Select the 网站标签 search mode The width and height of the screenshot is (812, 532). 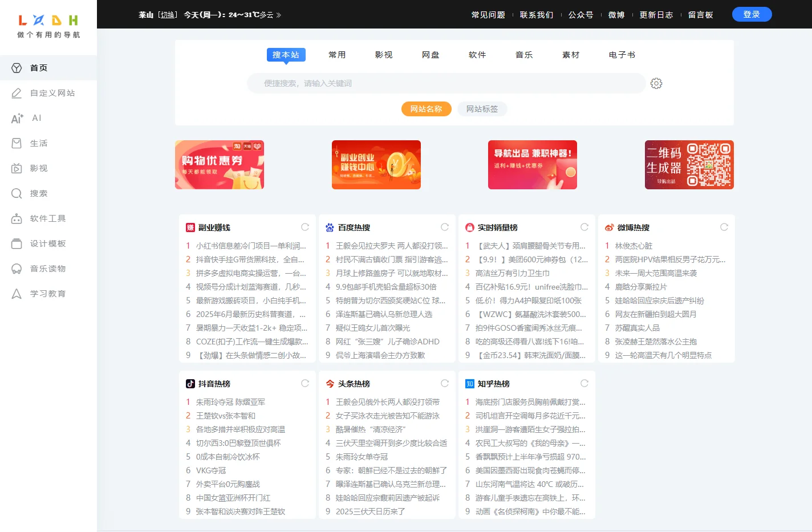tap(482, 109)
